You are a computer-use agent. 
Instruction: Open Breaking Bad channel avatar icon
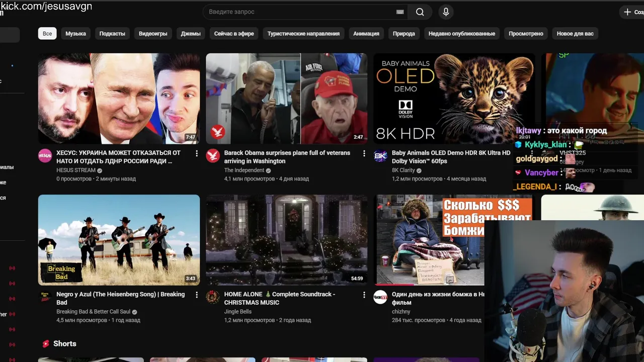pos(45,297)
